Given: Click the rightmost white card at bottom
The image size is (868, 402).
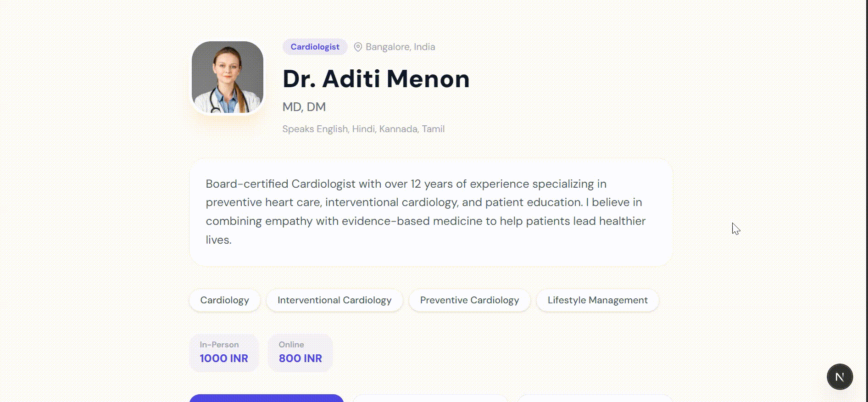Looking at the screenshot, I should pos(595,398).
